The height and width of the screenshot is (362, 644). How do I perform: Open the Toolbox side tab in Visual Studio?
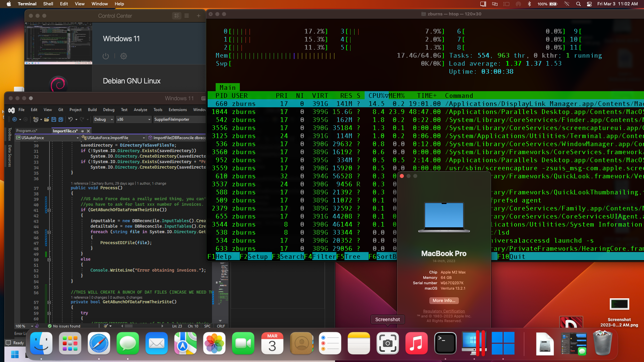10,134
